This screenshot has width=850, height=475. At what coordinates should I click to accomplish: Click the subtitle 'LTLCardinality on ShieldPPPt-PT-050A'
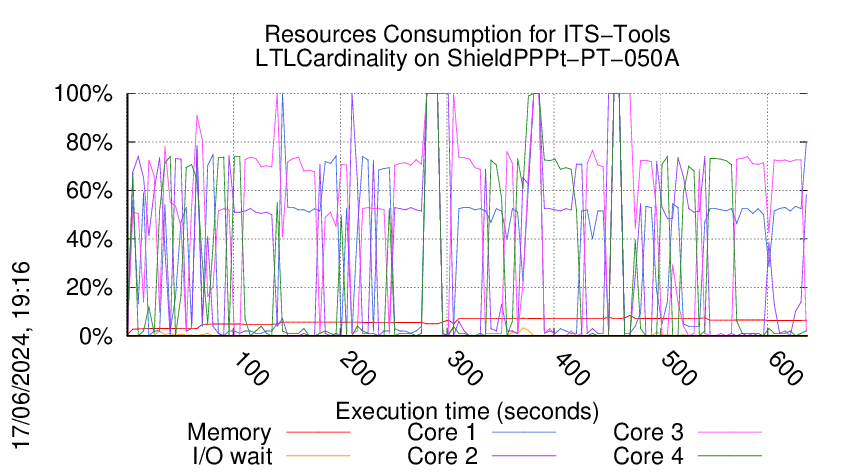(467, 59)
